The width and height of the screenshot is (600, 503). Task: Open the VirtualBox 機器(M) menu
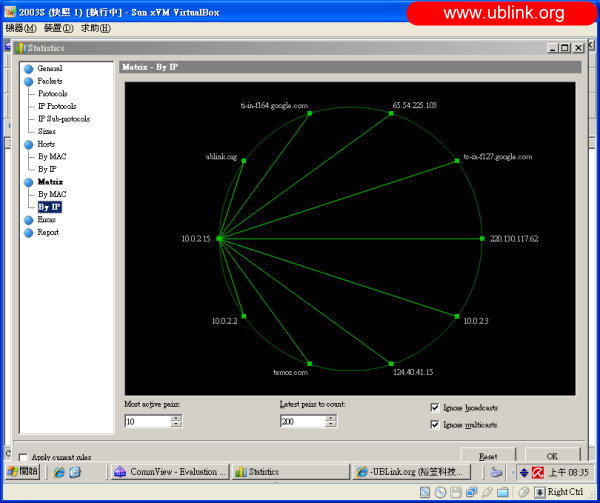pyautogui.click(x=21, y=28)
